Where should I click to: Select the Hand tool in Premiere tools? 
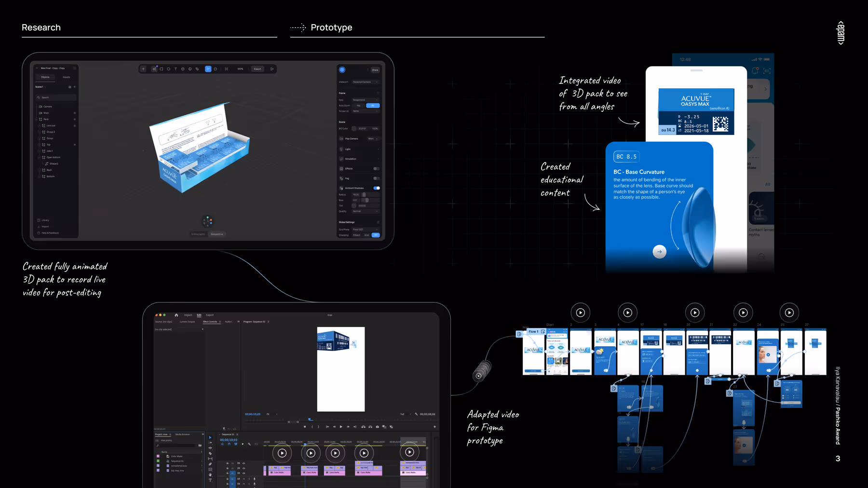210,474
